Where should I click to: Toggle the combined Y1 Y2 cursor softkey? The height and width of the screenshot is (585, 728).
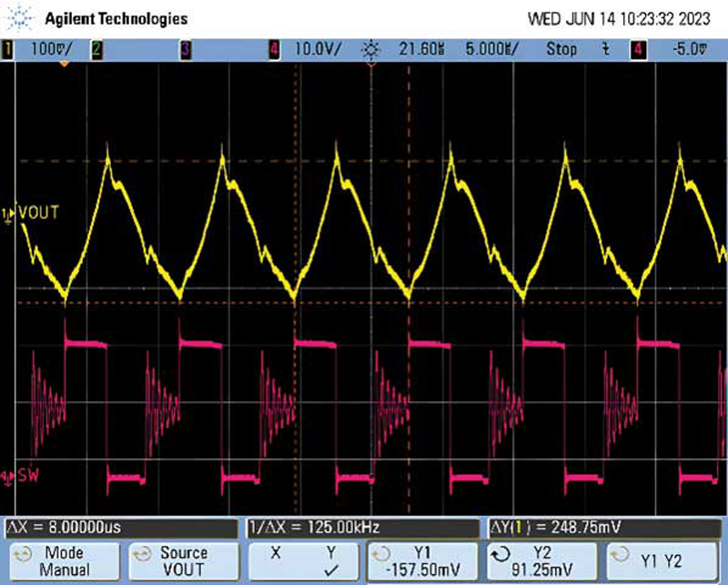click(x=662, y=560)
